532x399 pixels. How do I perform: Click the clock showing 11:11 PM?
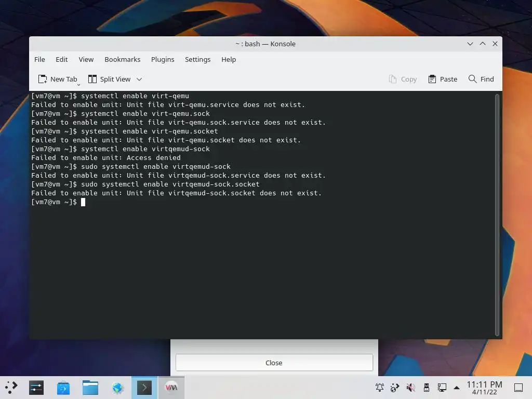point(484,388)
